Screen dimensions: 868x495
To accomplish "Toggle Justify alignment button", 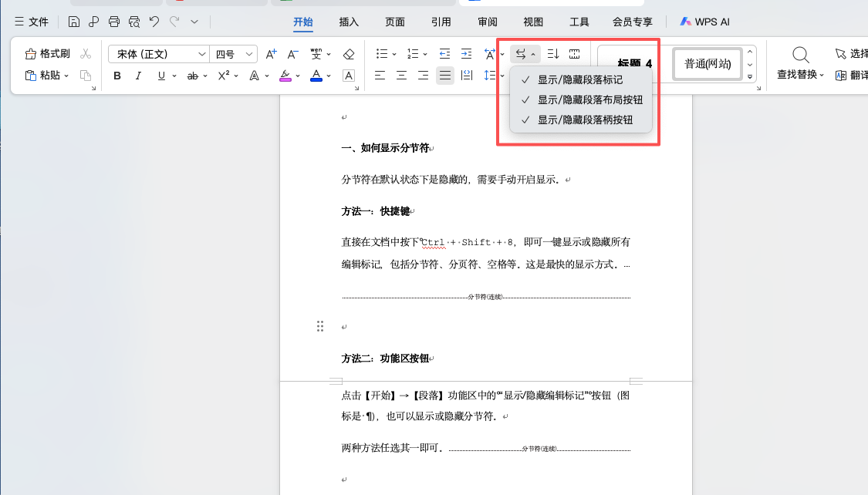I will 445,76.
